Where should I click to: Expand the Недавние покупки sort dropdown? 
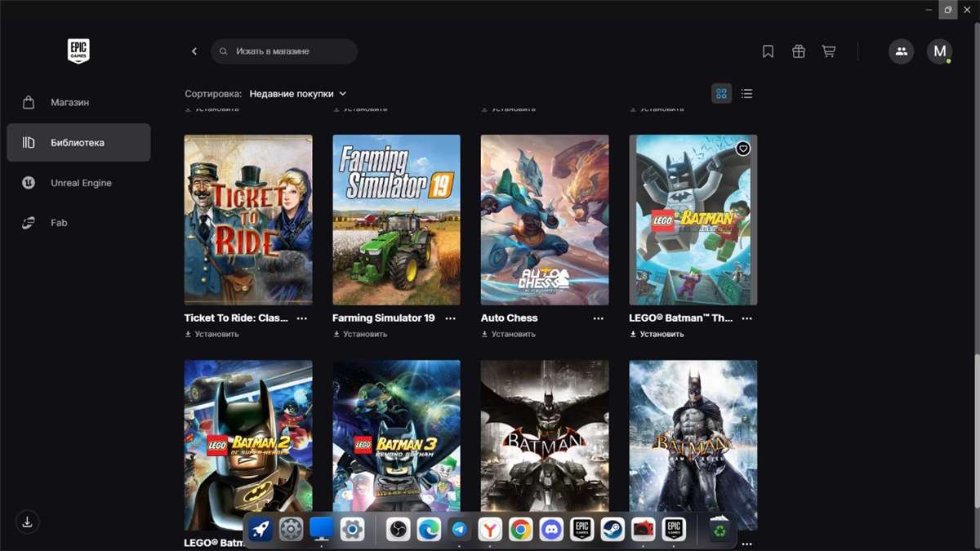coord(298,94)
